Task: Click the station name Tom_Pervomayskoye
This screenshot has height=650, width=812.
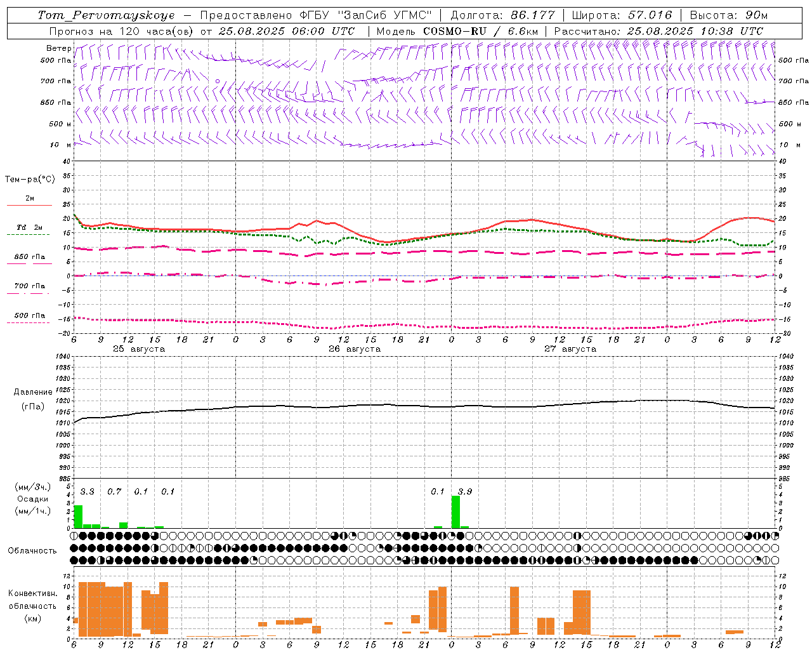Action: [106, 15]
